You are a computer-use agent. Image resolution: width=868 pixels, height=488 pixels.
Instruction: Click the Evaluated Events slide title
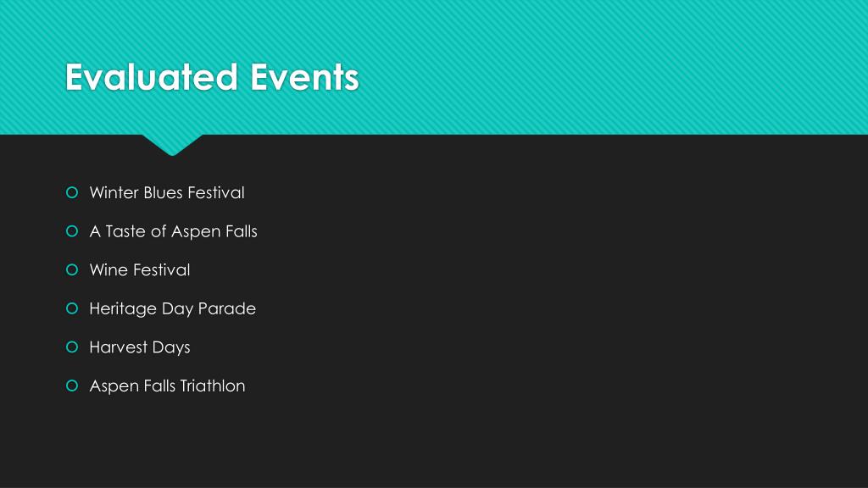point(212,77)
